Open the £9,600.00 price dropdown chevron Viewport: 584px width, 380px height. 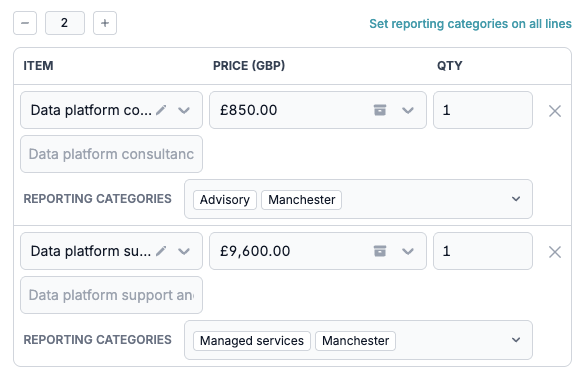click(408, 252)
